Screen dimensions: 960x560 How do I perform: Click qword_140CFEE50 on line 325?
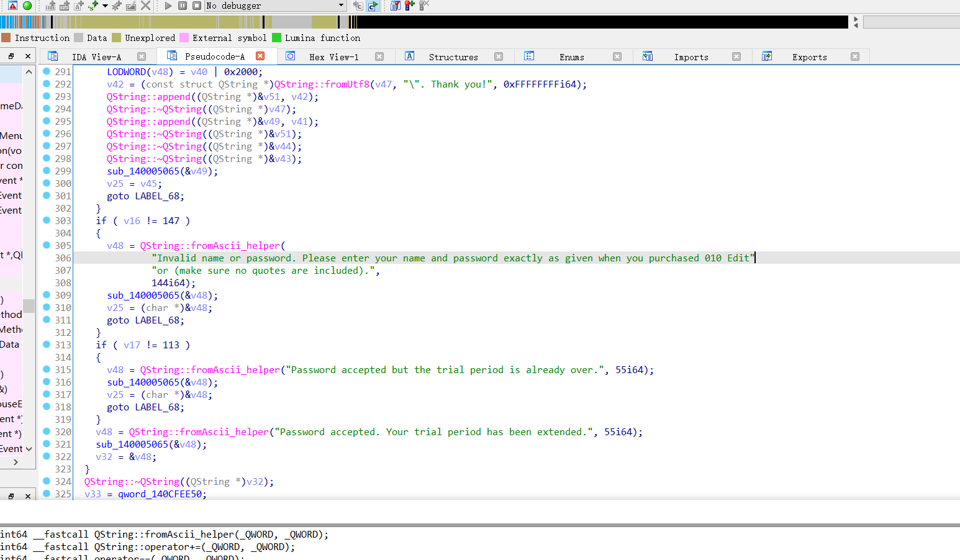160,494
